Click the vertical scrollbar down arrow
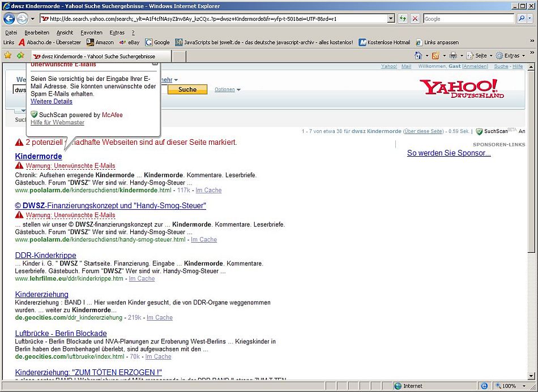 (531, 376)
